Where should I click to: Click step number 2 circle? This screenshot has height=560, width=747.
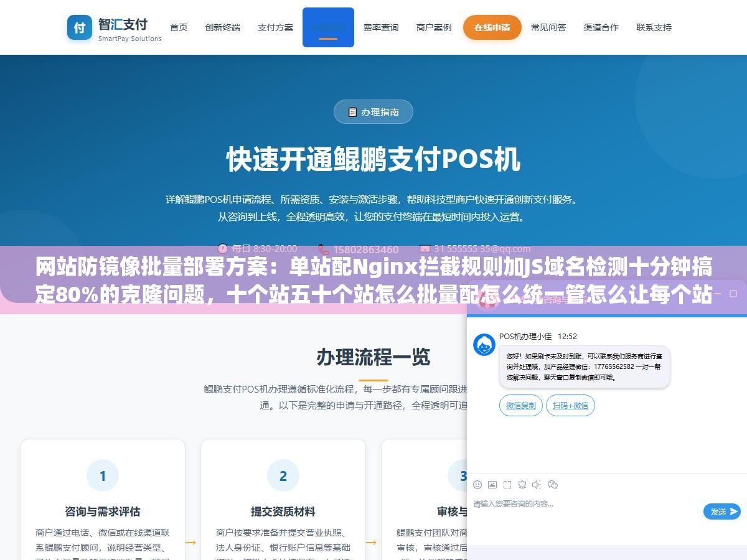pyautogui.click(x=283, y=476)
